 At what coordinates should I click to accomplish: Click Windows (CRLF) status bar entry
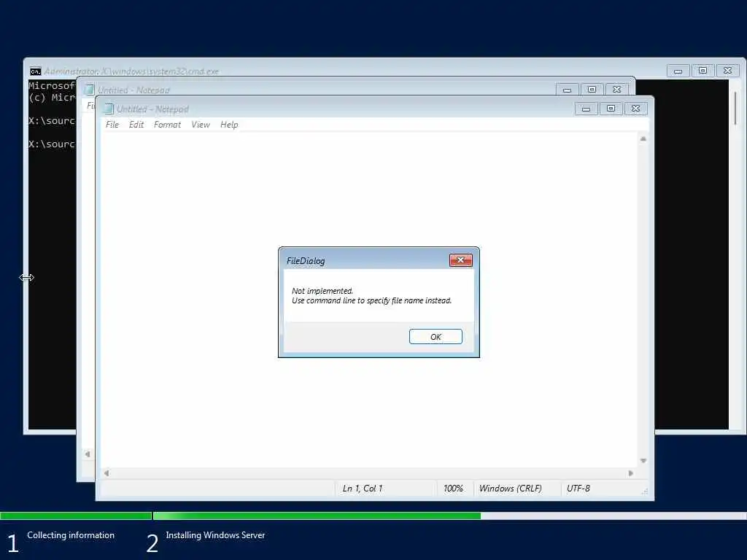(x=510, y=489)
